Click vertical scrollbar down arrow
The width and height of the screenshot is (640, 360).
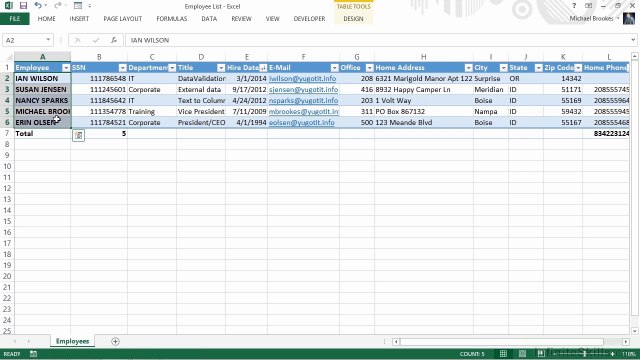tap(634, 331)
